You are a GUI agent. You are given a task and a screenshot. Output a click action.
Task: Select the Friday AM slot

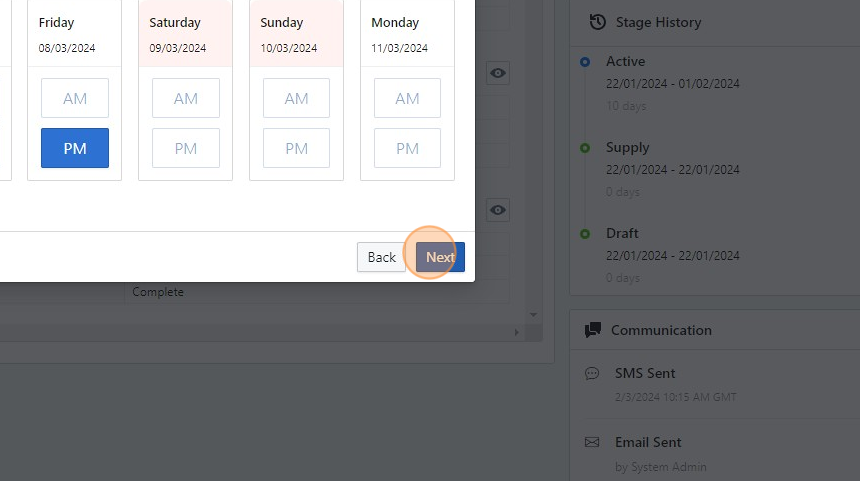click(x=75, y=98)
